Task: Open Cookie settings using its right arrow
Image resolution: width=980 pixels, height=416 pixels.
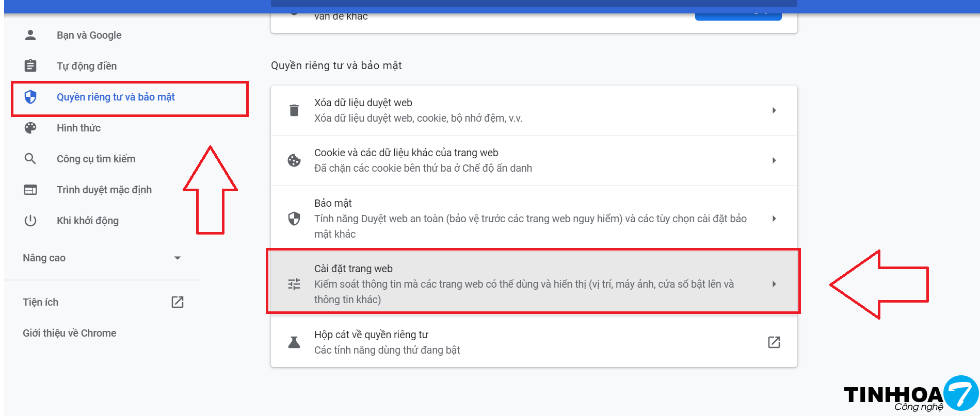Action: [x=774, y=160]
